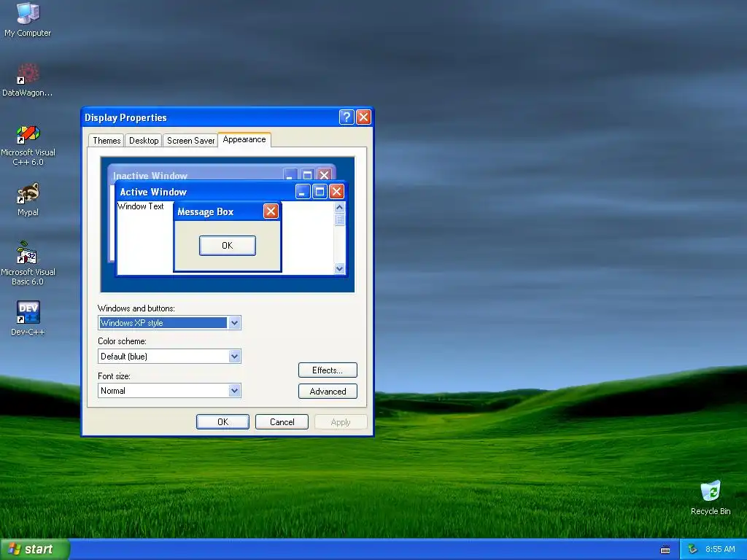
Task: Click the Effects... button
Action: point(328,370)
